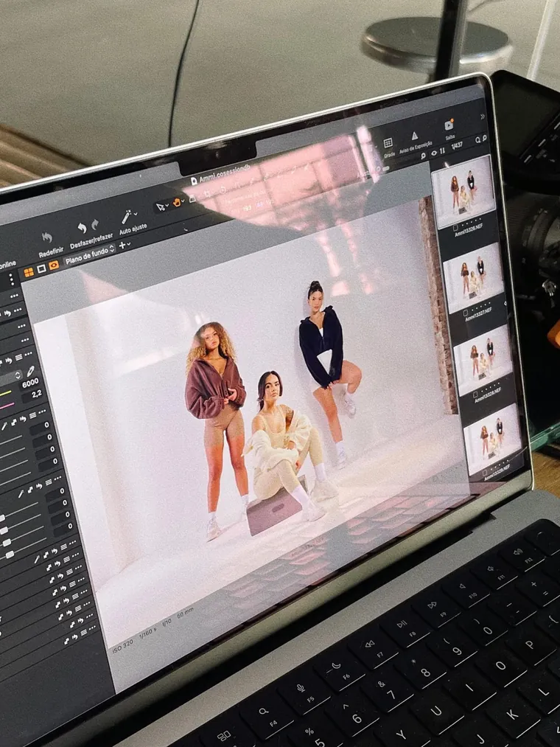The height and width of the screenshot is (747, 560).
Task: Select the arrow pointer cursor tool
Action: click(161, 206)
